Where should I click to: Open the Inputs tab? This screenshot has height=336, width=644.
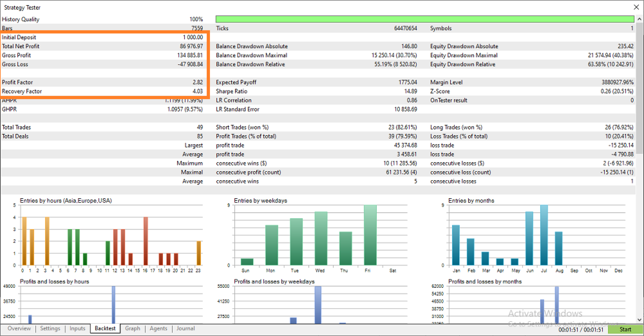77,329
